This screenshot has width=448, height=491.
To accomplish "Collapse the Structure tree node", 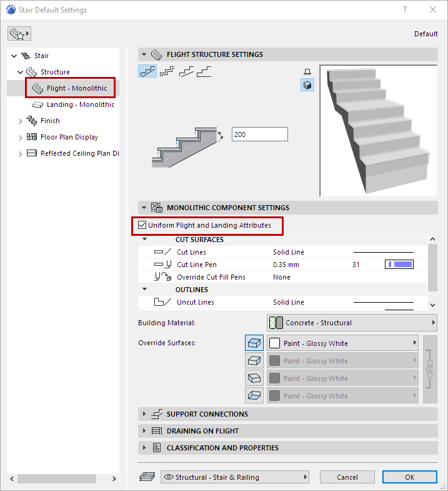I will (x=21, y=72).
